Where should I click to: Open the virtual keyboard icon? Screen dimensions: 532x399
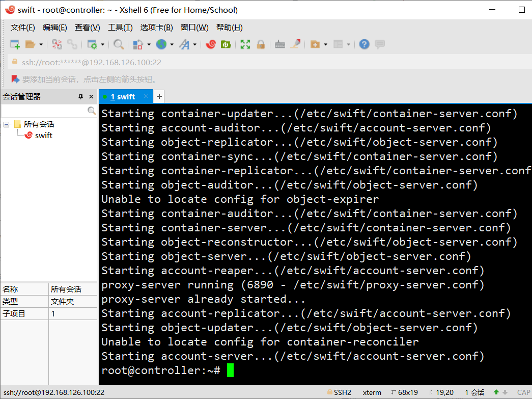click(281, 45)
